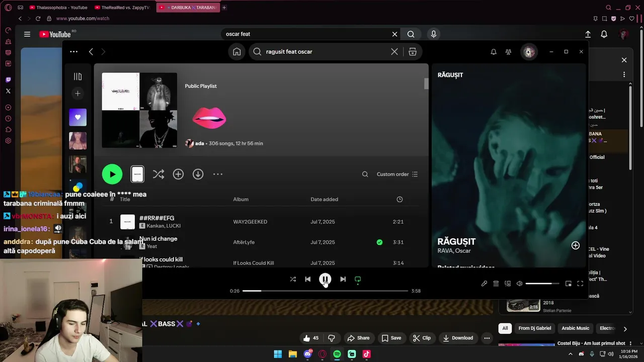Open Spotify Friend Activity icon
The height and width of the screenshot is (362, 644).
[508, 52]
